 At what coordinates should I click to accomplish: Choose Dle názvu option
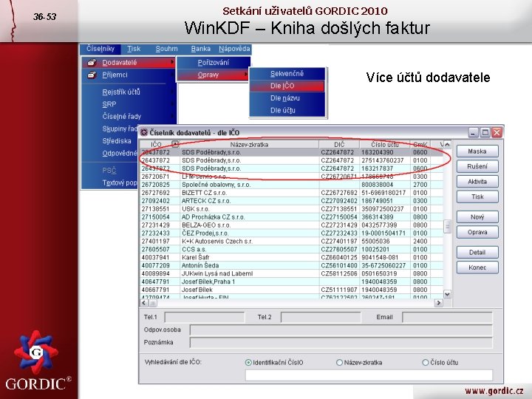[287, 98]
